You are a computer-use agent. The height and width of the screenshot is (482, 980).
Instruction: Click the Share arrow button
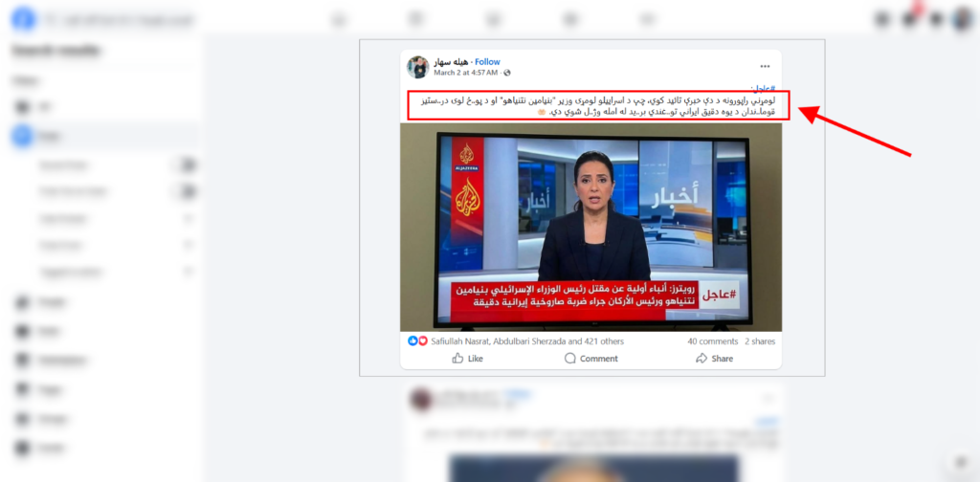tap(714, 359)
